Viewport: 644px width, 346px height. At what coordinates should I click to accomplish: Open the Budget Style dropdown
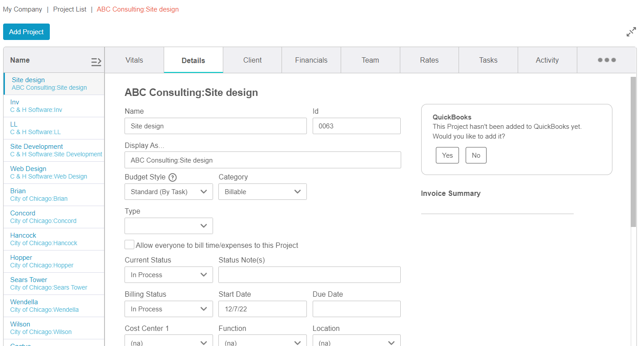(169, 191)
